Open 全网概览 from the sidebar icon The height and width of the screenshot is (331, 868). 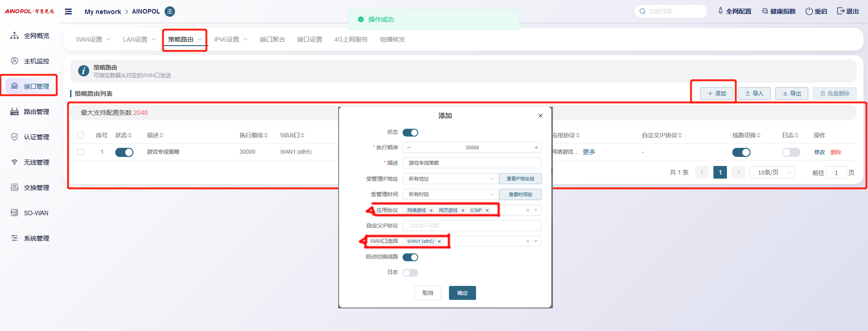click(15, 36)
